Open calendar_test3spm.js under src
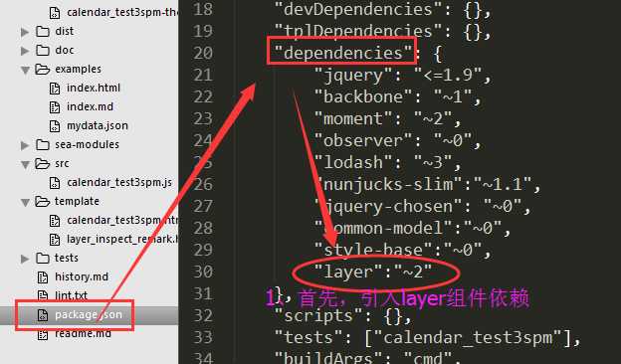 119,182
